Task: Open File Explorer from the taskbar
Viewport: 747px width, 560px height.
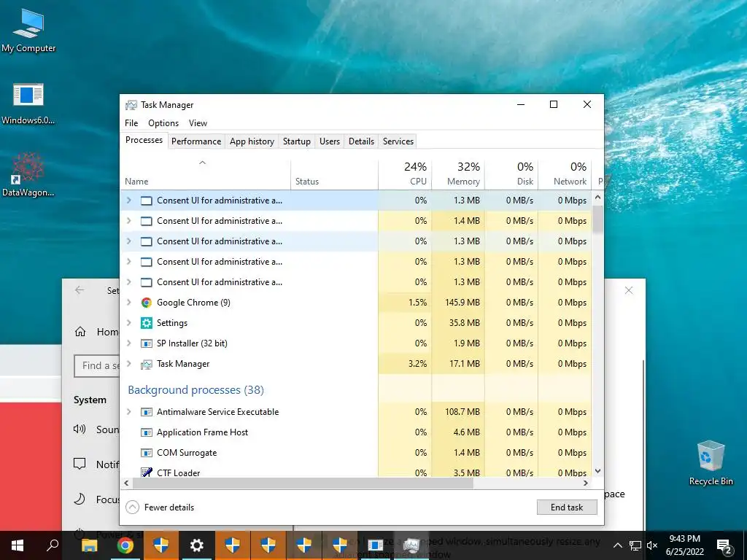Action: pos(89,545)
